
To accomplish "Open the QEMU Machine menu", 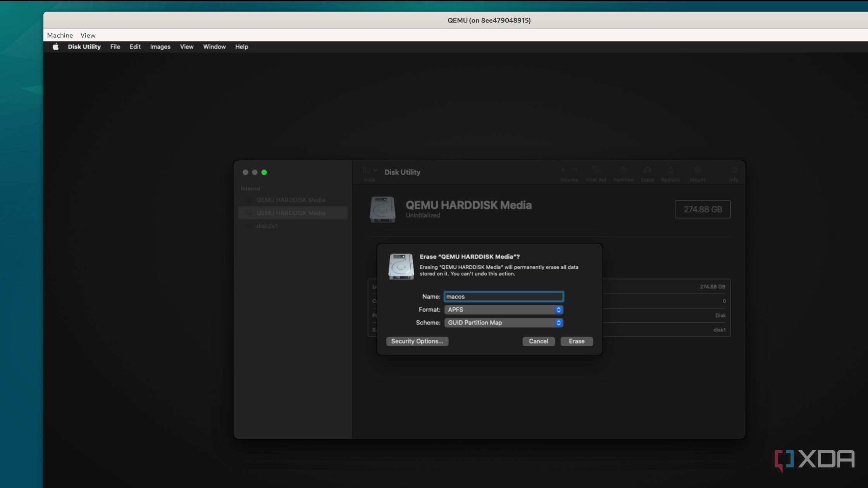I will (60, 35).
